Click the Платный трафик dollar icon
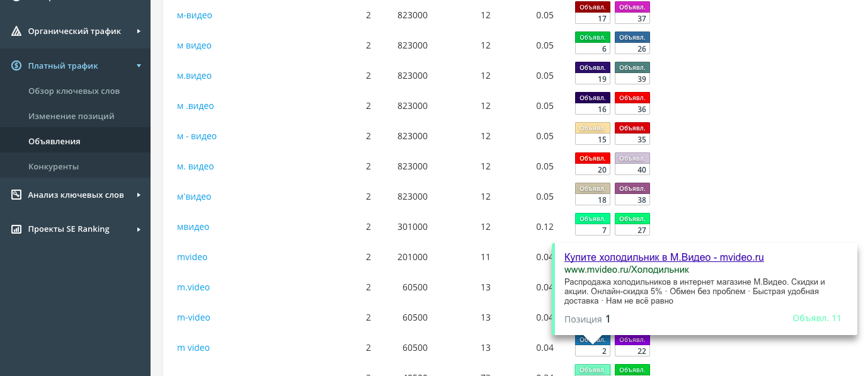This screenshot has width=868, height=376. click(16, 66)
